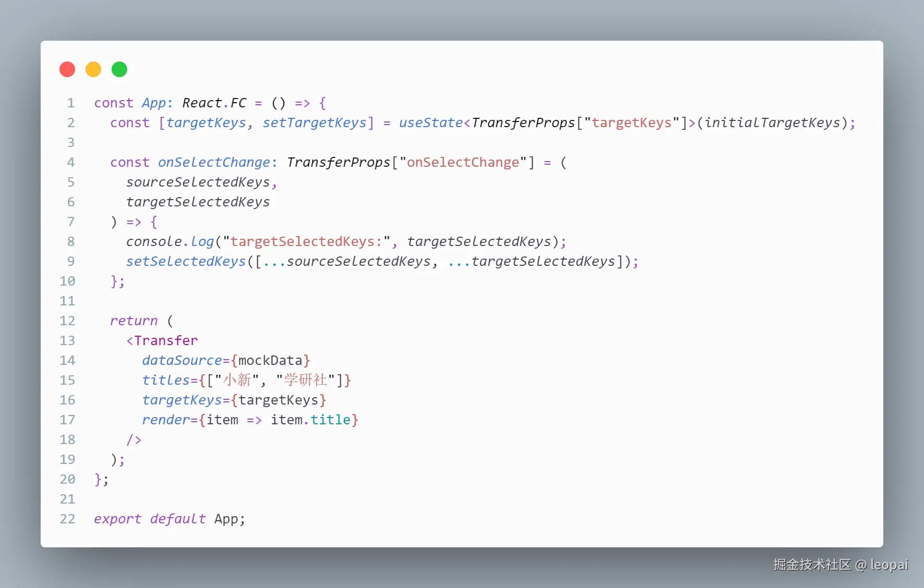The height and width of the screenshot is (588, 924).
Task: Click the yellow minimize dot
Action: (x=93, y=69)
